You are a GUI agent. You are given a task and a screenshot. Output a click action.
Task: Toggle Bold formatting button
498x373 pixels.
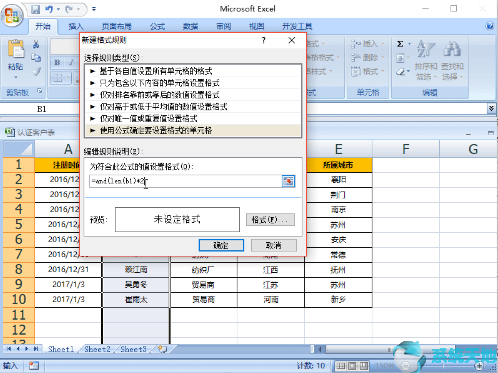pos(57,62)
